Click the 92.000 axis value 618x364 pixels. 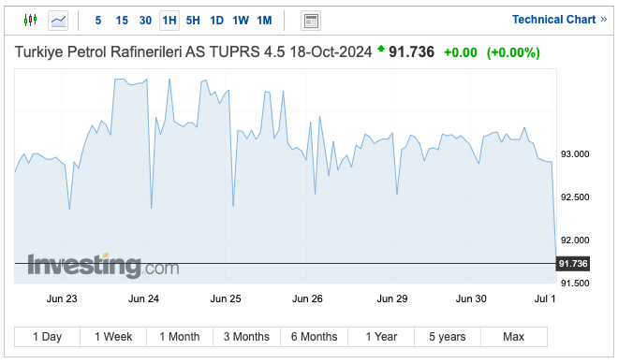pyautogui.click(x=575, y=240)
